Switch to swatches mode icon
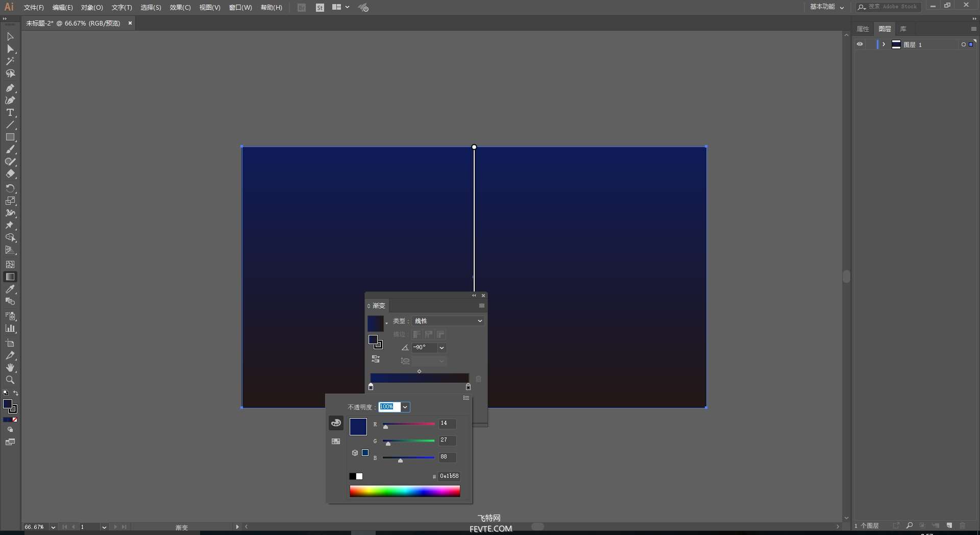The width and height of the screenshot is (980, 535). click(x=336, y=442)
